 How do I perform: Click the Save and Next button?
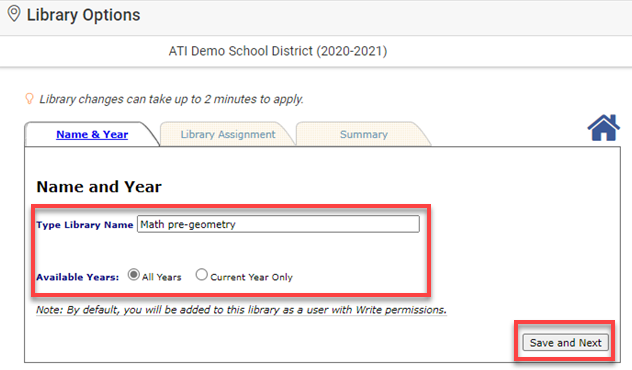click(x=565, y=343)
